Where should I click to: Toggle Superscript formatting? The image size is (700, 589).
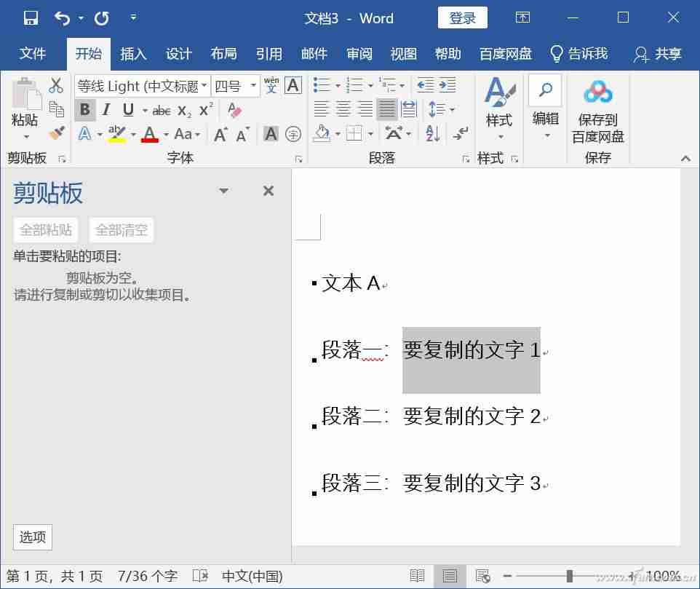click(x=205, y=109)
